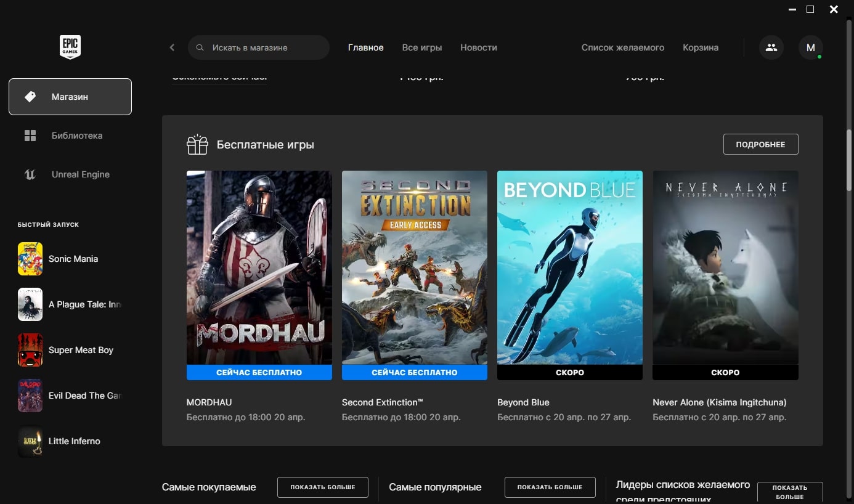Click the Second Extinction™ title text
The image size is (854, 504).
[x=383, y=402]
